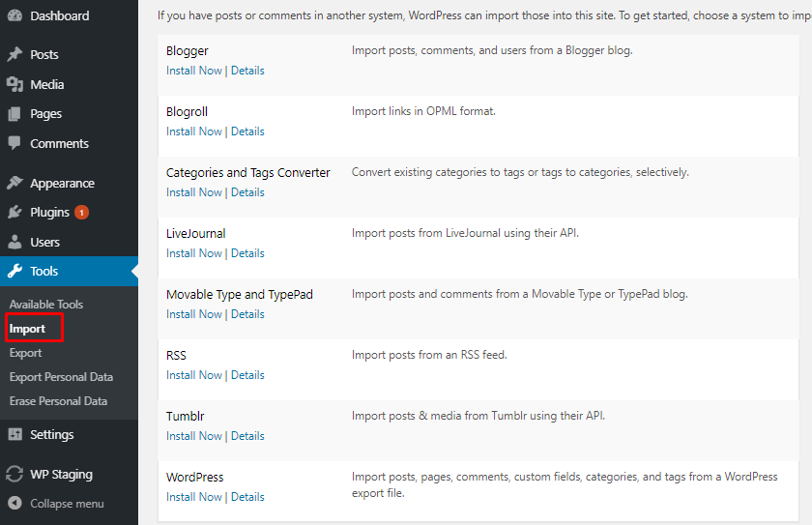812x525 pixels.
Task: Click the Pages document icon
Action: pyautogui.click(x=15, y=113)
